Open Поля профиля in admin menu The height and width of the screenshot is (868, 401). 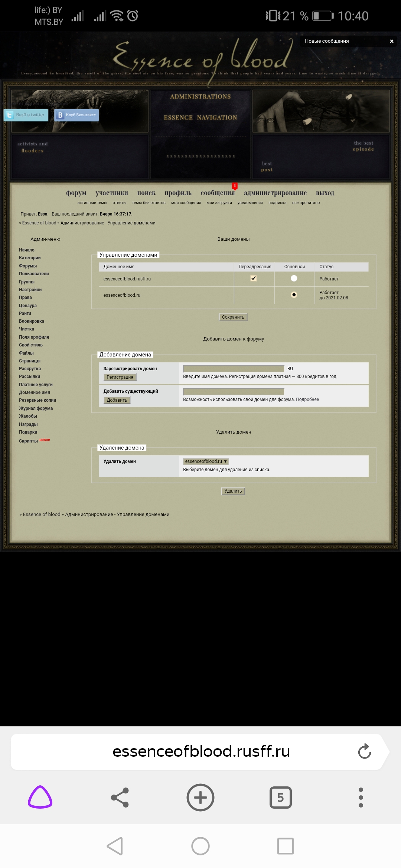pos(34,337)
